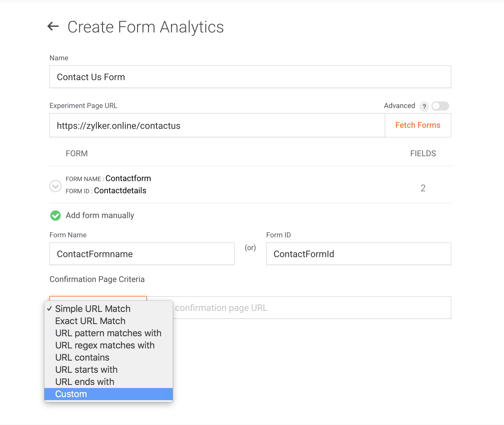The width and height of the screenshot is (504, 425).
Task: Choose Exact URL Match option
Action: [90, 321]
